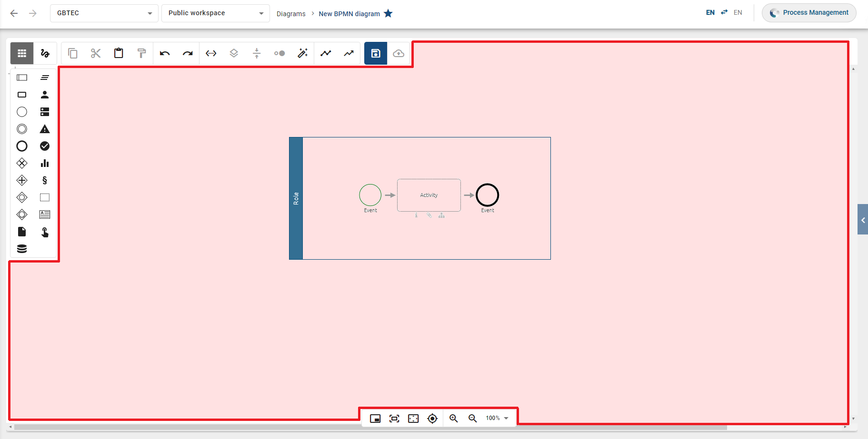Pick the paragraph sign norm symbol
The image size is (868, 439).
[45, 180]
